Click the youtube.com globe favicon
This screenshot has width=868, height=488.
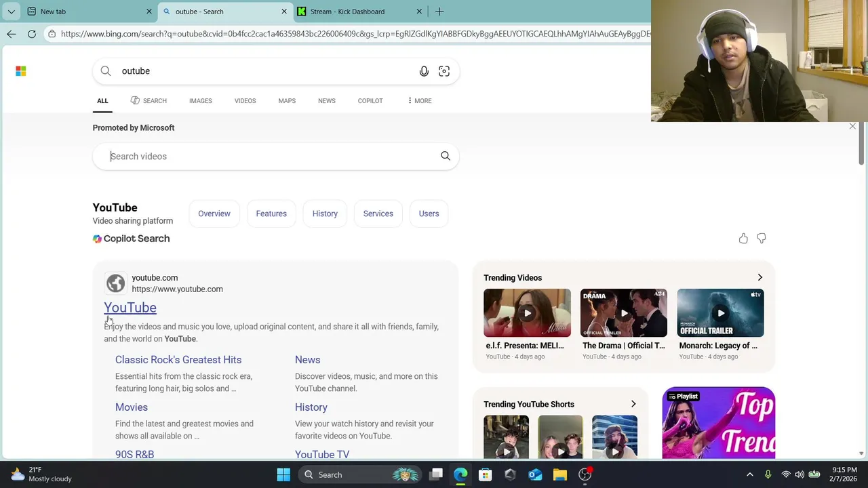click(115, 283)
